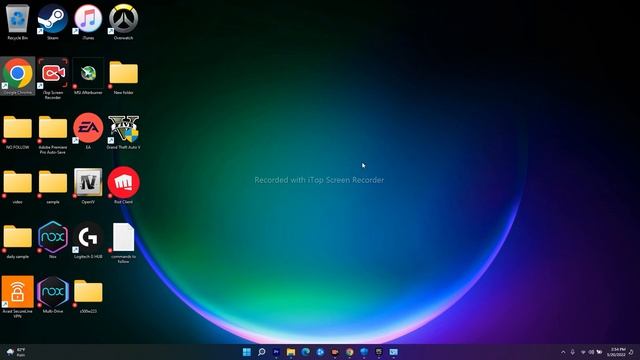Open the weather widget in the taskbar
The width and height of the screenshot is (640, 360).
point(16,352)
